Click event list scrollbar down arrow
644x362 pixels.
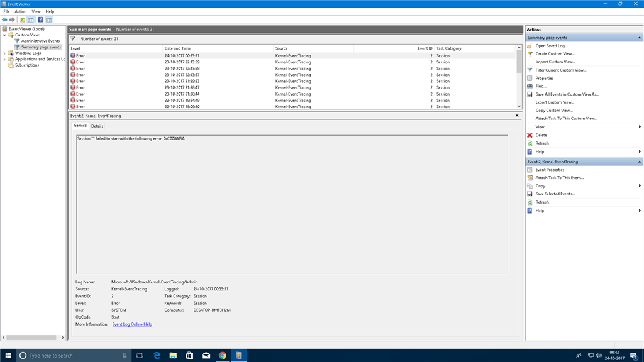click(519, 106)
